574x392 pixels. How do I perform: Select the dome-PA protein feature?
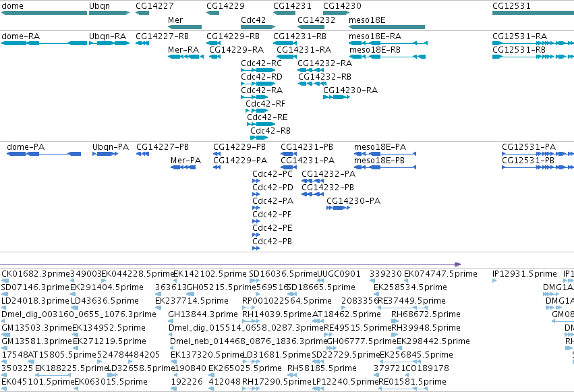pos(44,154)
